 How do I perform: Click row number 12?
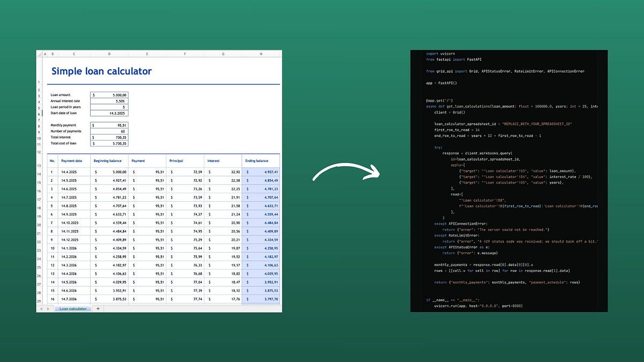(40, 152)
